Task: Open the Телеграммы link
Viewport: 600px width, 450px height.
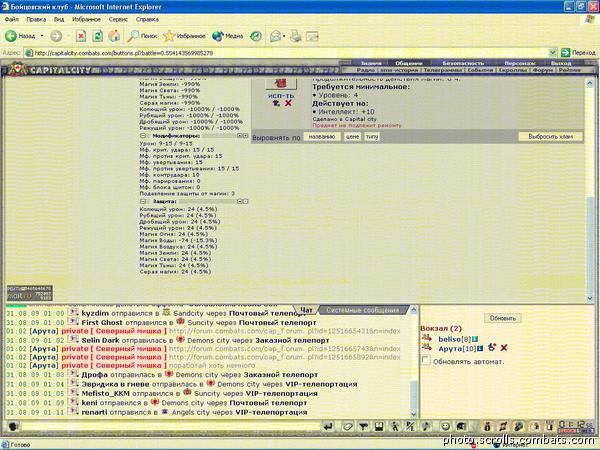Action: (x=442, y=70)
